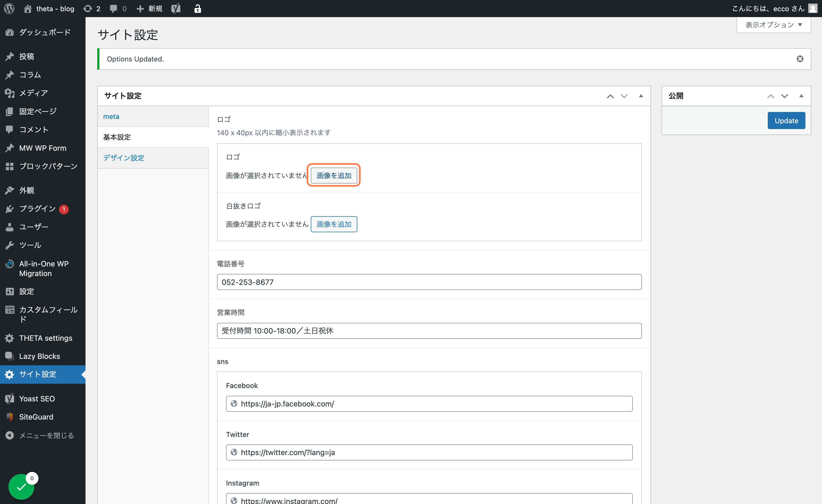Open Lazy Blocks sidebar menu
The width and height of the screenshot is (822, 504).
[x=43, y=356]
